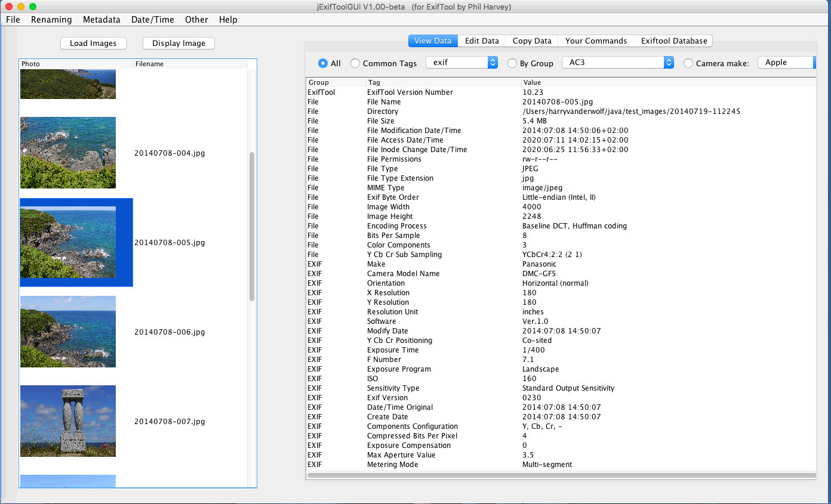Select thumbnail of 20140708-006.jpg
This screenshot has height=504, width=831.
[68, 332]
